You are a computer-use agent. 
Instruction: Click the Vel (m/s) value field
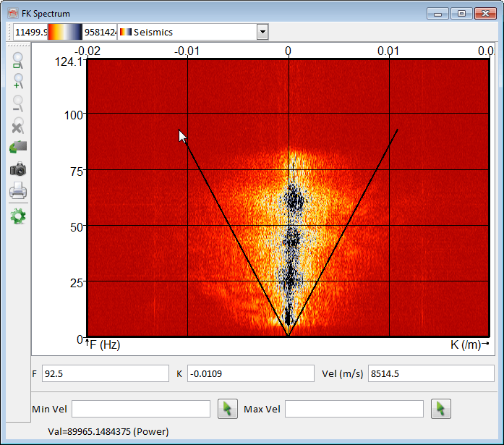[430, 373]
